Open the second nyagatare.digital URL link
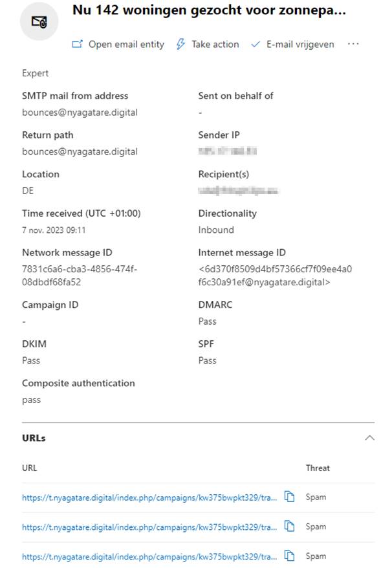Image resolution: width=392 pixels, height=568 pixels. (150, 527)
